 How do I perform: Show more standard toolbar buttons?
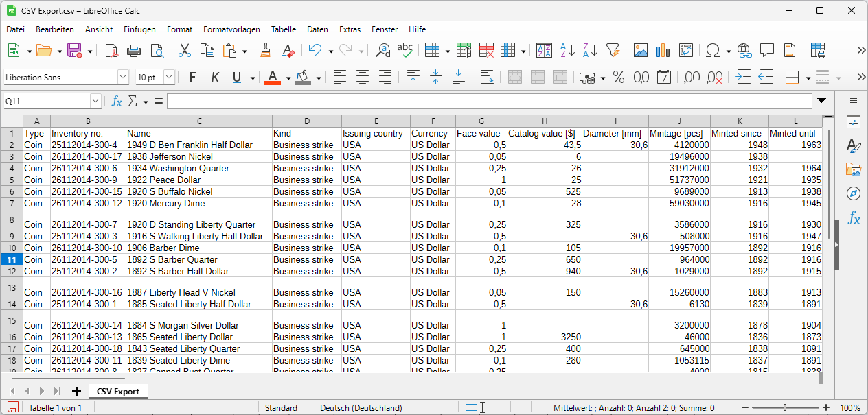(x=861, y=50)
